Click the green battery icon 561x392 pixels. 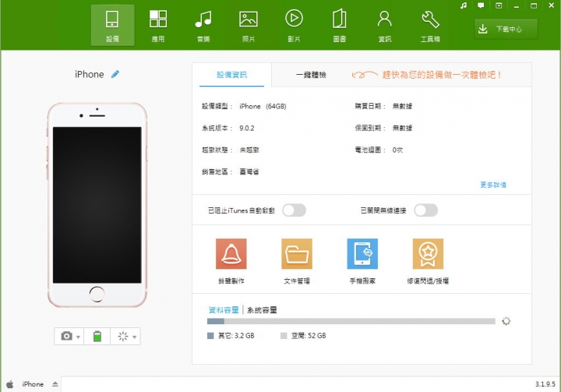[97, 336]
